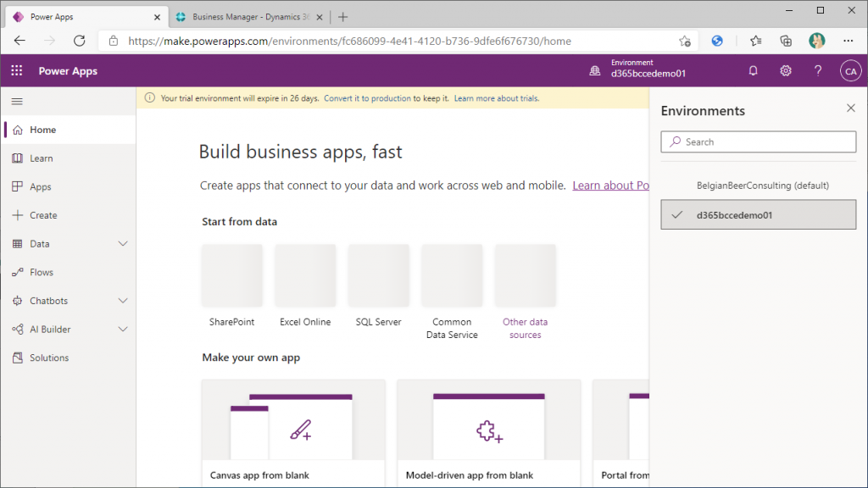Open Flows in the navigation
Screen dimensions: 868x488
69,272
